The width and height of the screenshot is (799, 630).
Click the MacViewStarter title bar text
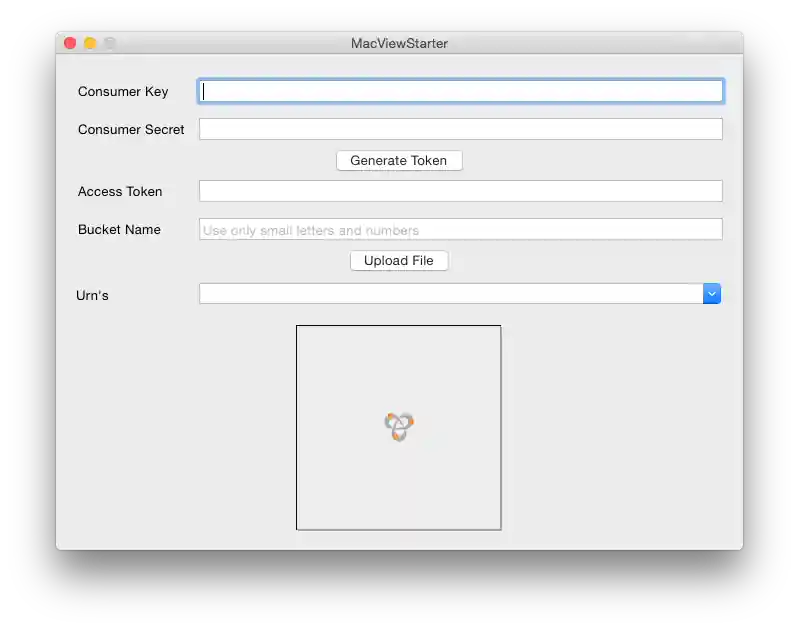click(x=399, y=43)
